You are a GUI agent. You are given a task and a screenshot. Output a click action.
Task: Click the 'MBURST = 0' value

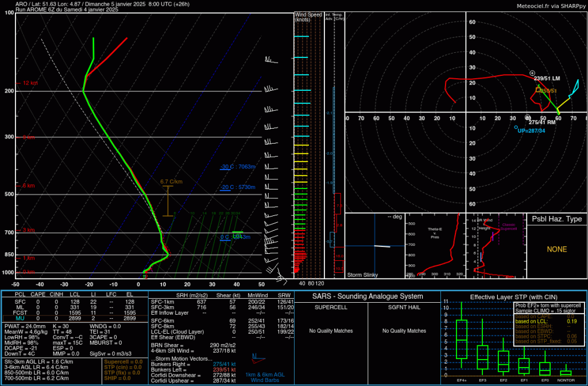106,343
